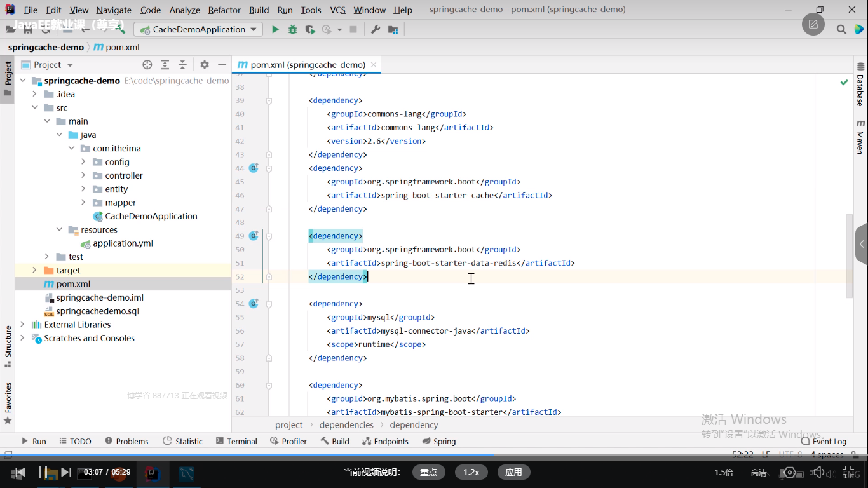Click the green Run button in toolbar
868x488 pixels.
coord(275,29)
